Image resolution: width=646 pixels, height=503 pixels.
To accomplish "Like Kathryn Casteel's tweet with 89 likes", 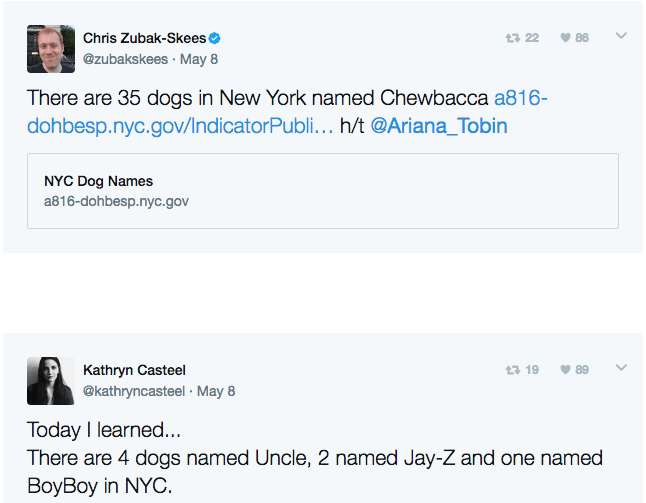I will [x=566, y=370].
